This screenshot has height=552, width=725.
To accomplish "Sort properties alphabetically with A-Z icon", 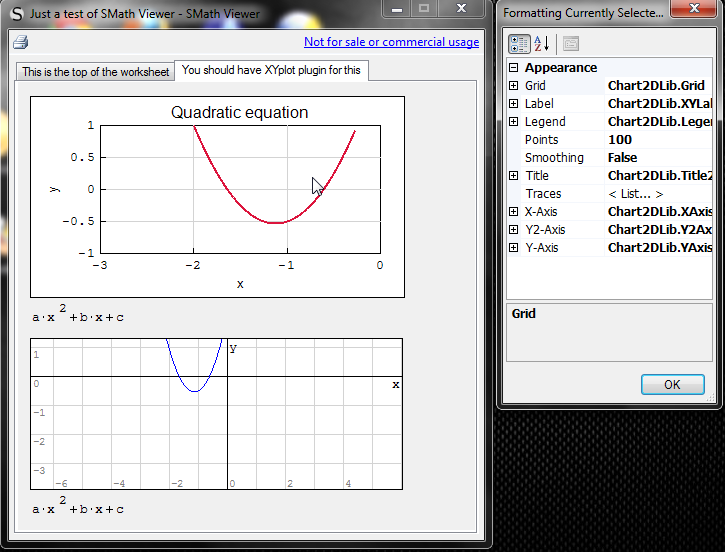I will [542, 44].
